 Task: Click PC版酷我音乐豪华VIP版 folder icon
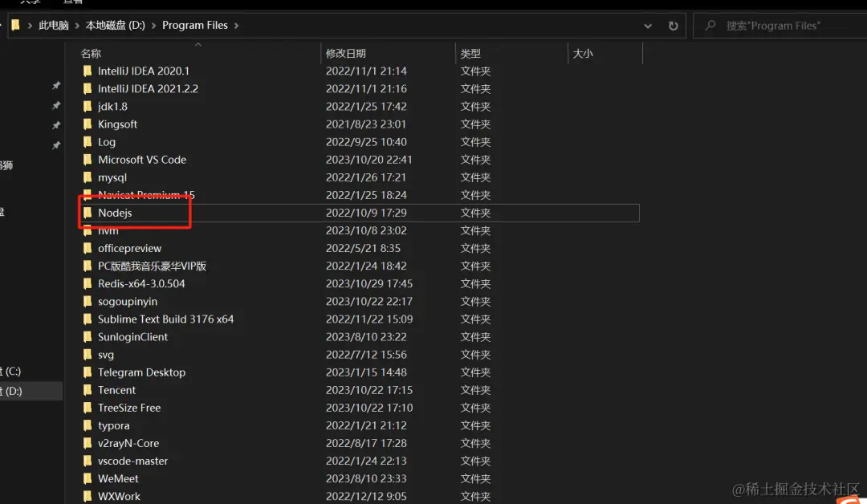88,266
